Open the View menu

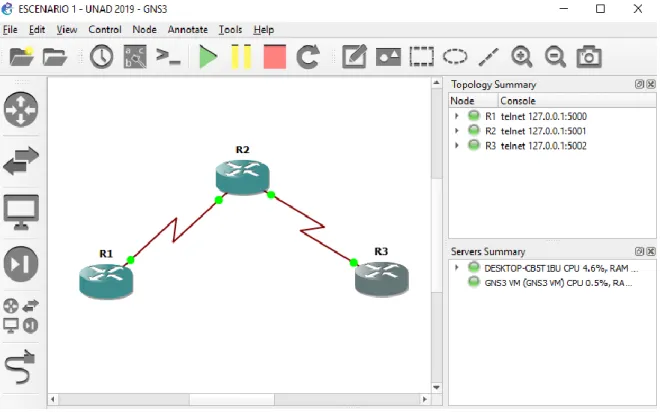pyautogui.click(x=67, y=29)
